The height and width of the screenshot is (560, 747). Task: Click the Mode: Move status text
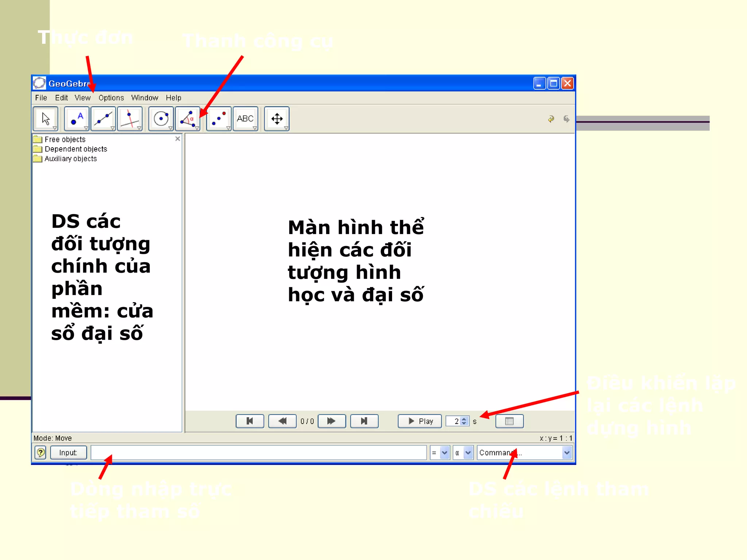53,438
